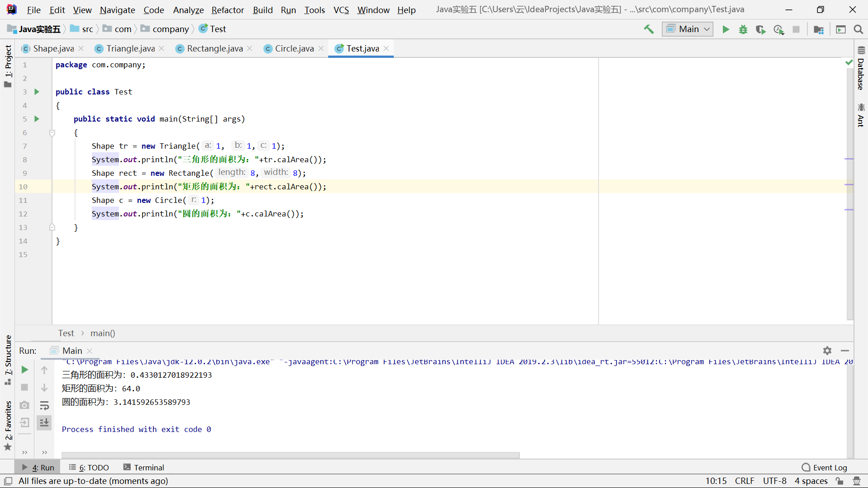Run Main with coverage icon
The width and height of the screenshot is (868, 488).
[761, 29]
